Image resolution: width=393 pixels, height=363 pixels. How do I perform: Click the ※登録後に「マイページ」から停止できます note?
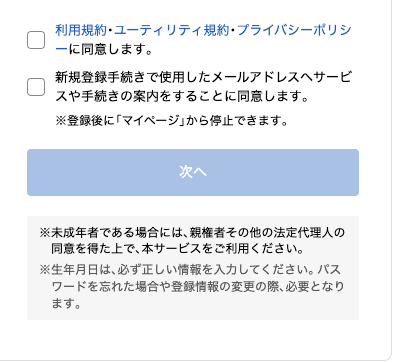[172, 120]
